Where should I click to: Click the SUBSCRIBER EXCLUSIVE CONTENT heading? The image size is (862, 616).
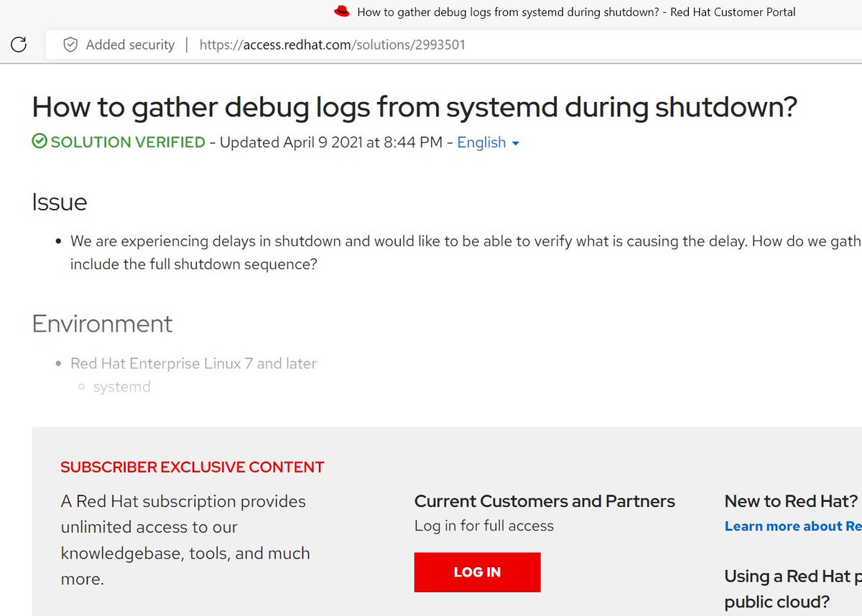pos(193,467)
